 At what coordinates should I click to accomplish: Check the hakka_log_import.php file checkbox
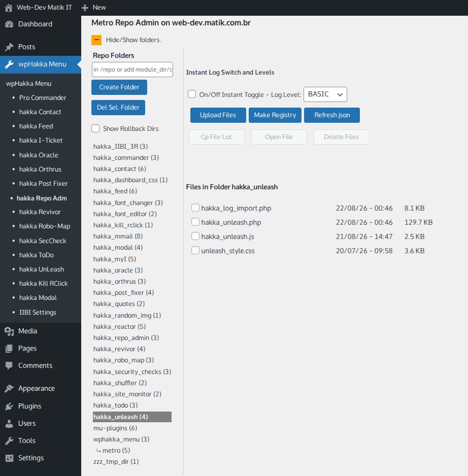click(195, 208)
